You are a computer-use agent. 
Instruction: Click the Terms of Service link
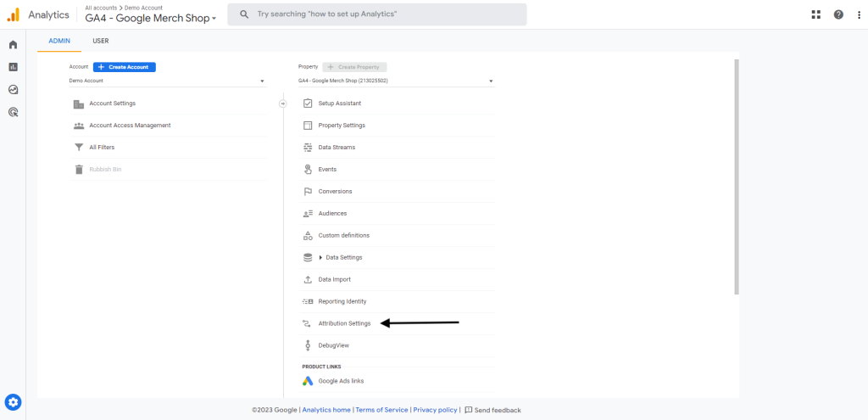click(x=381, y=410)
